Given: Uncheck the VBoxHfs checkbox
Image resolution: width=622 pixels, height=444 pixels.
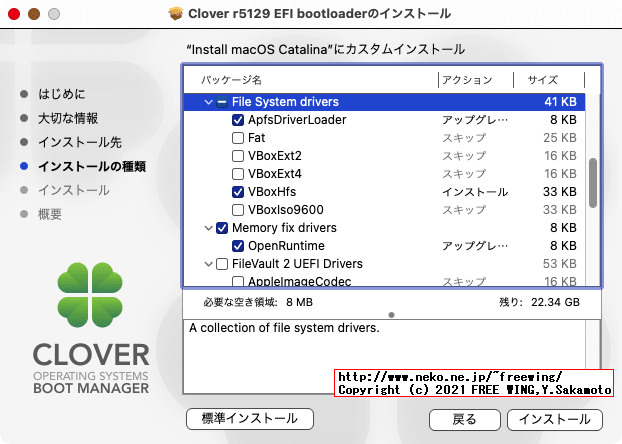Looking at the screenshot, I should pos(238,192).
